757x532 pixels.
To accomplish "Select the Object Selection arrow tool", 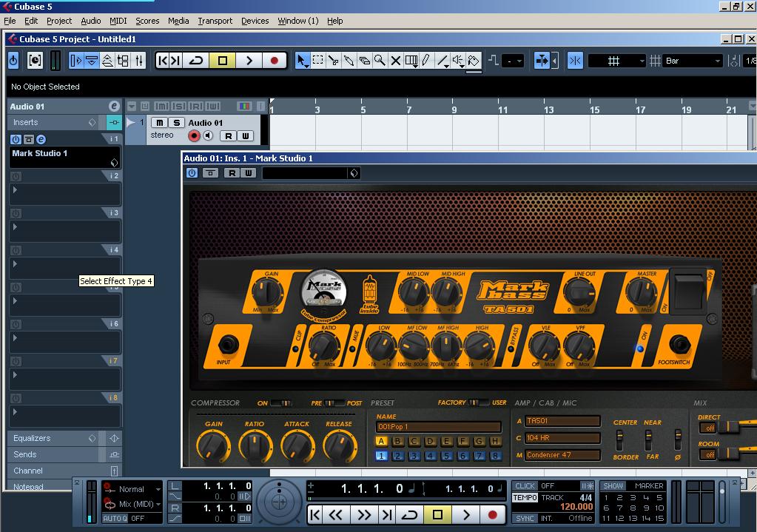I will [x=302, y=61].
